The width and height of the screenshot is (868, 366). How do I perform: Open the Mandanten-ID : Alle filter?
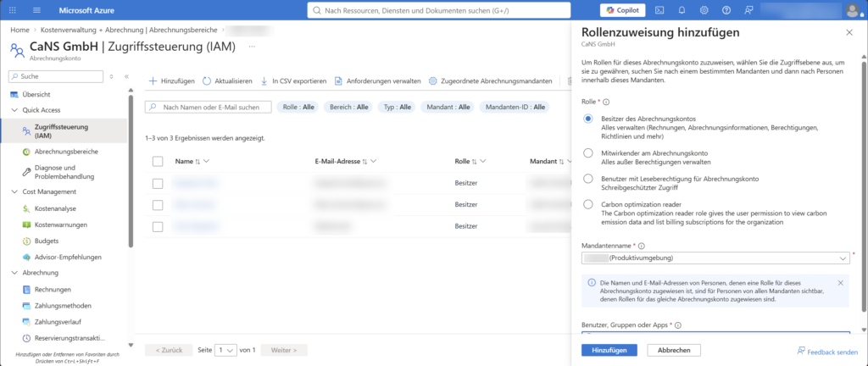click(x=515, y=107)
